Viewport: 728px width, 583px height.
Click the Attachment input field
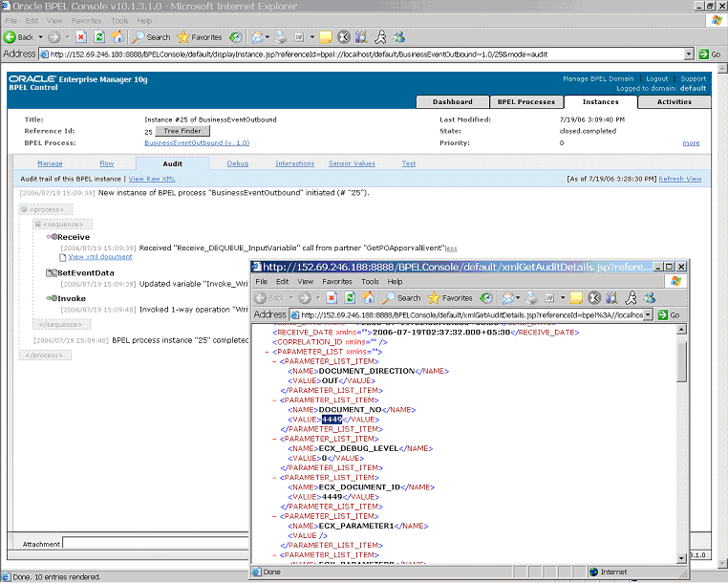(157, 543)
